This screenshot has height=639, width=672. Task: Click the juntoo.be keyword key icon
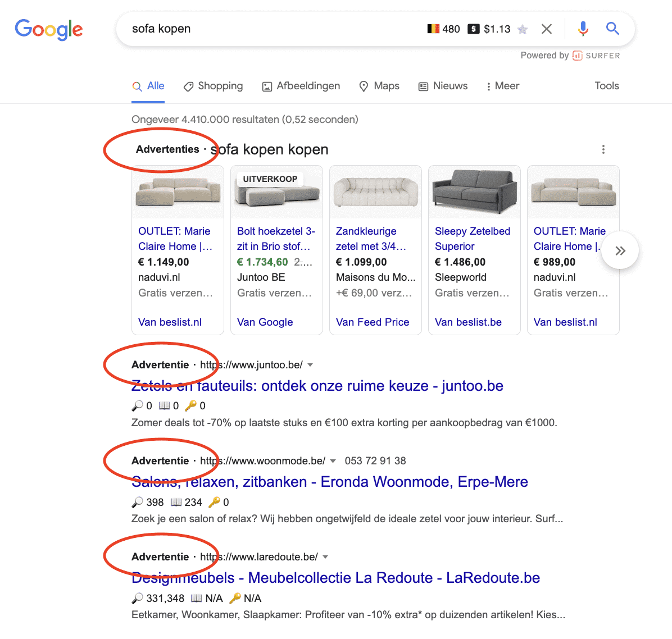coord(190,405)
